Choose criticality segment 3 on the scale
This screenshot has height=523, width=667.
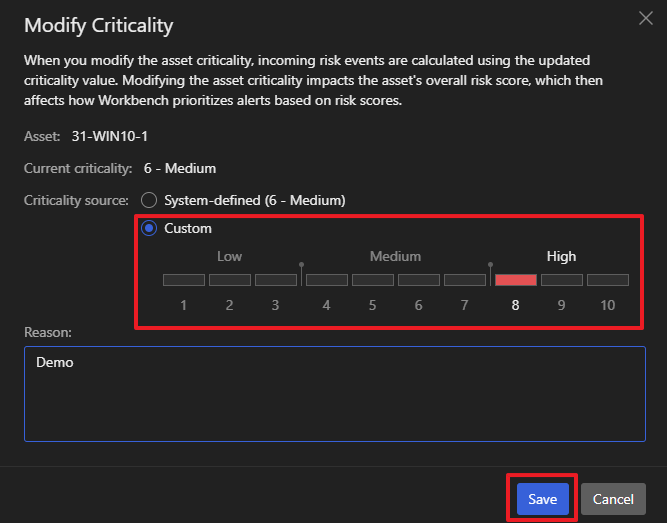(276, 280)
